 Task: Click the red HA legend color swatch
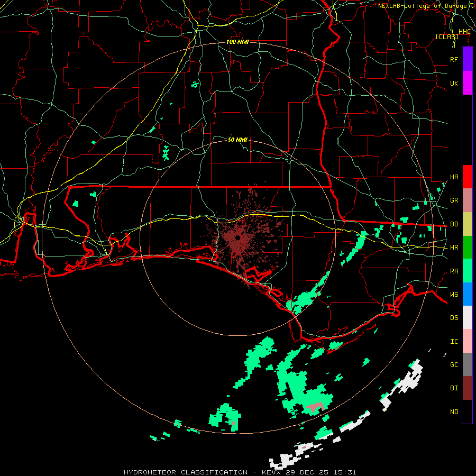click(x=467, y=177)
